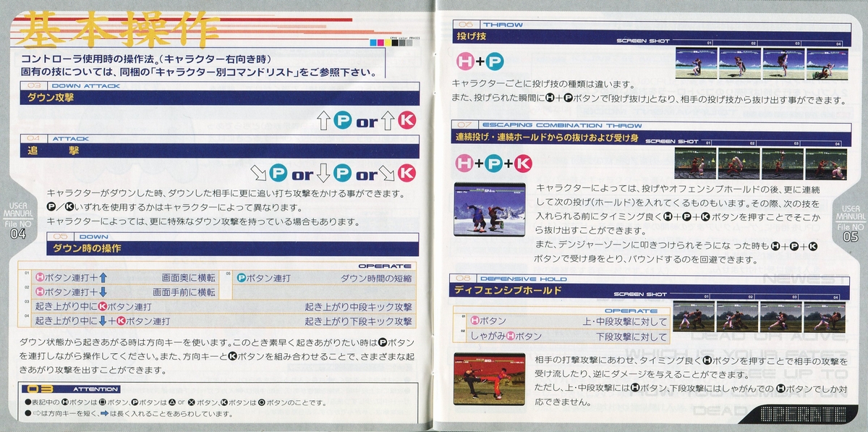The image size is (868, 432).
Task: Open Escaping Combination Throw screenshot 02
Action: tap(739, 164)
